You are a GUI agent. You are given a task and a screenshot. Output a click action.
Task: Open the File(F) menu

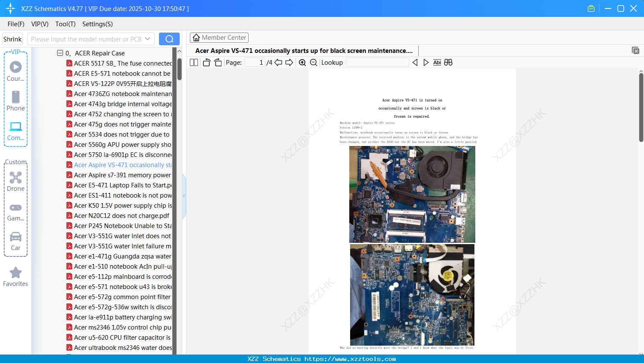16,24
